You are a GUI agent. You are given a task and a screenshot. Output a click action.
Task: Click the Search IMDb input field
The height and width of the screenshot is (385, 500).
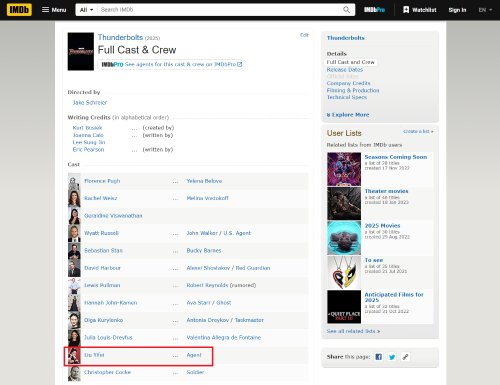point(220,10)
